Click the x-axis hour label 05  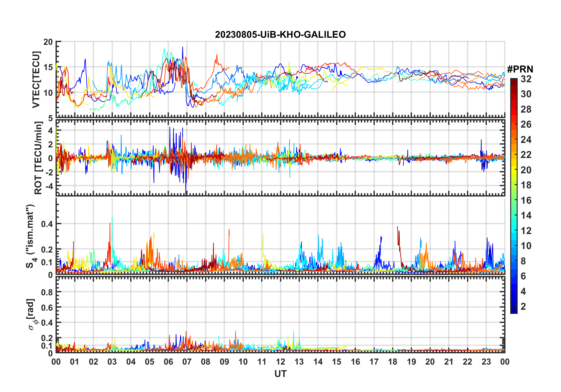coord(150,362)
